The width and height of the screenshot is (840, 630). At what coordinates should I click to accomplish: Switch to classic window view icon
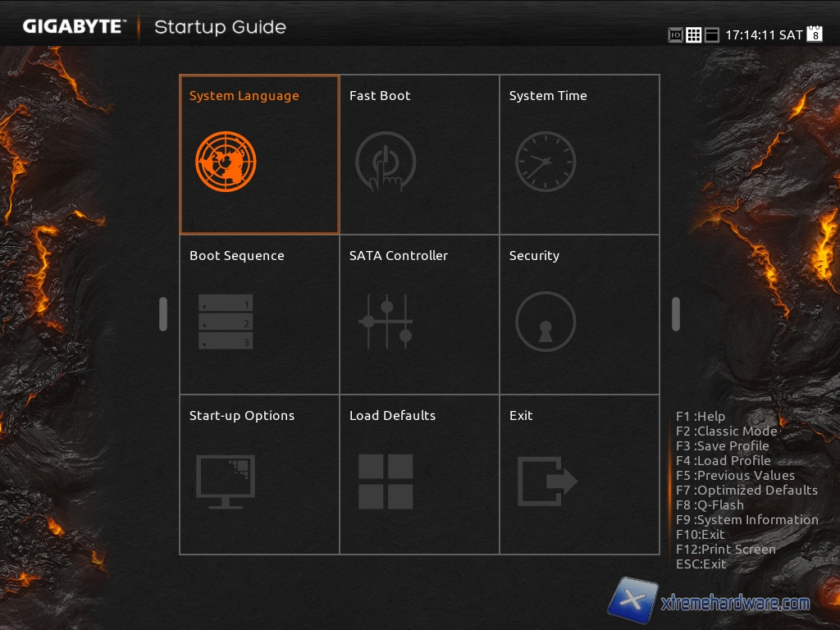click(712, 35)
